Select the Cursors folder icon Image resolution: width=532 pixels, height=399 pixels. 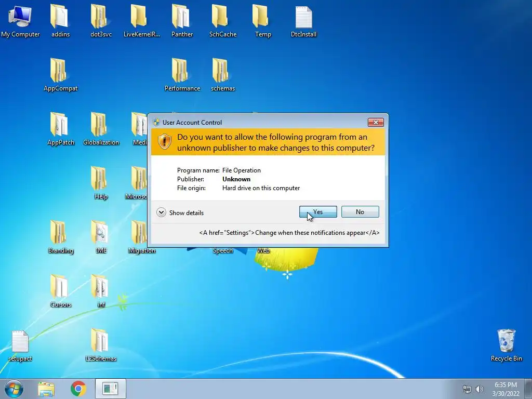point(60,291)
